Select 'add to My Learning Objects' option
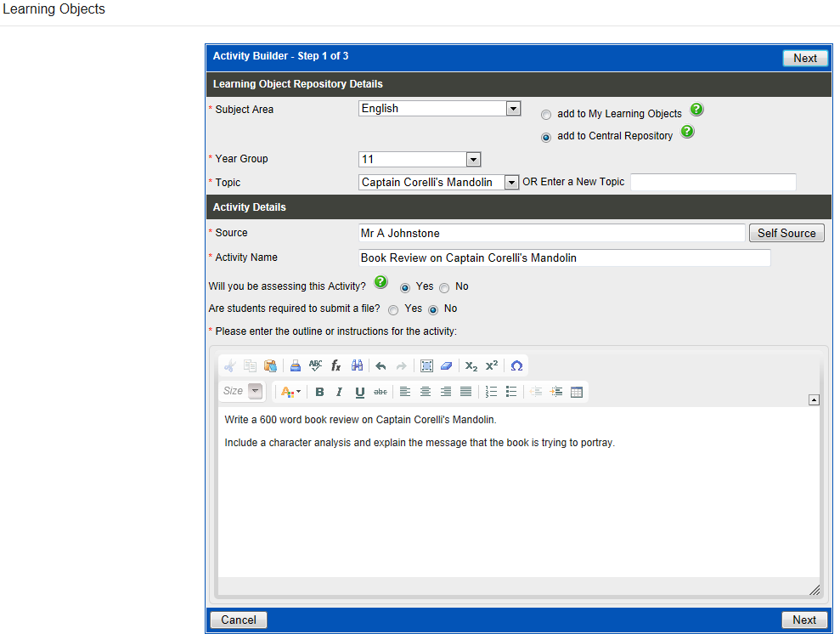 tap(546, 115)
